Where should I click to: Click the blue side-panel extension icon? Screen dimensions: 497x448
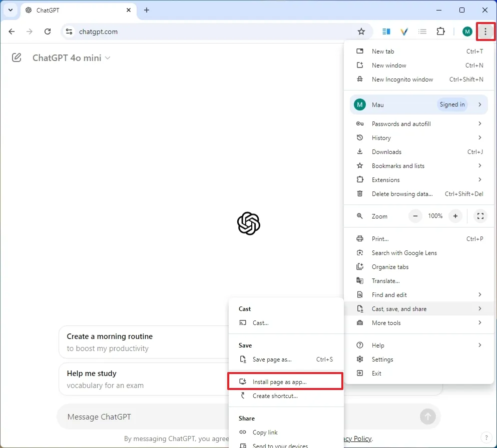coord(386,31)
